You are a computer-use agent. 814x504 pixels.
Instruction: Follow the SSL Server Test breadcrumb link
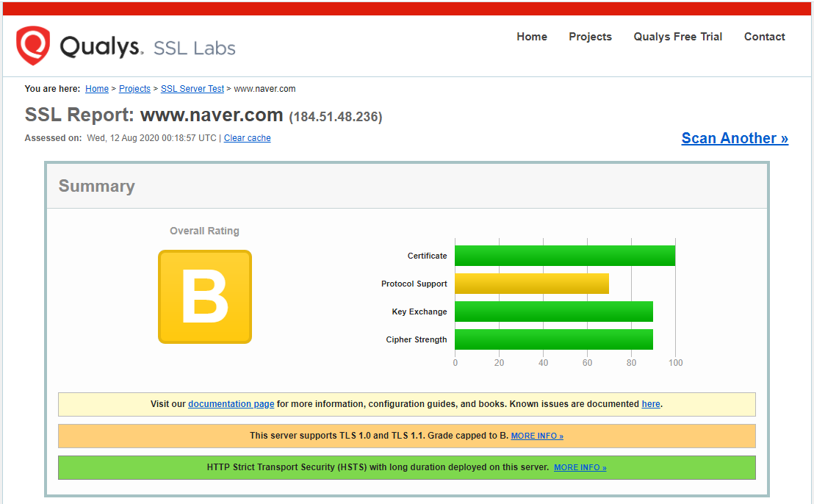tap(192, 89)
